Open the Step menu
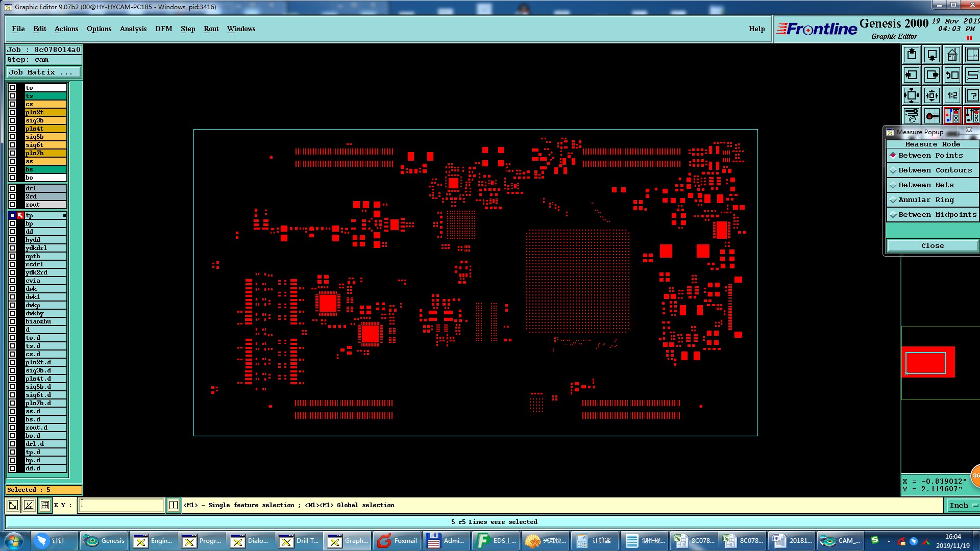This screenshot has width=980, height=551. 188,29
